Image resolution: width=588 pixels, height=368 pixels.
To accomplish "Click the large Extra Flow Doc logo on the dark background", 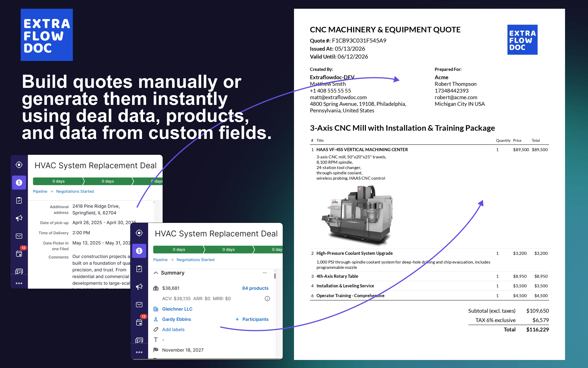I will point(47,35).
